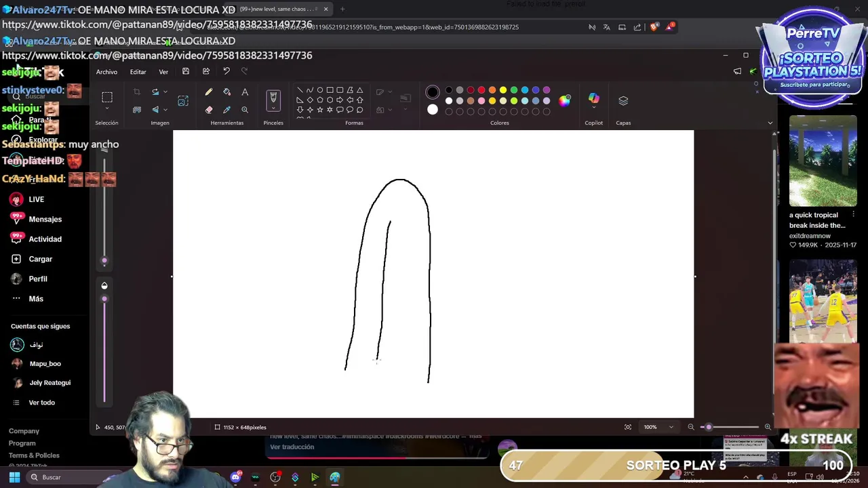Click the Remove background icon
The width and height of the screenshot is (868, 488).
pyautogui.click(x=137, y=110)
